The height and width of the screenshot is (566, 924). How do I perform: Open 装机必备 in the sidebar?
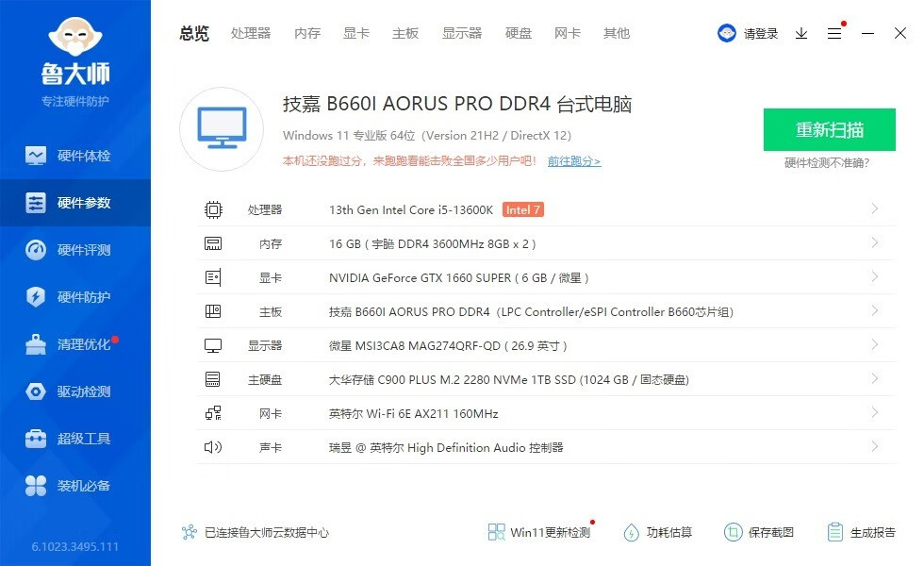click(74, 486)
